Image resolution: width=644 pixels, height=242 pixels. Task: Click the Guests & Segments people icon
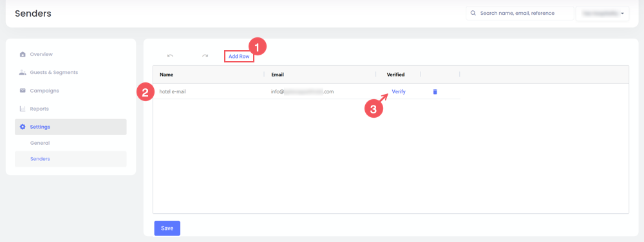pyautogui.click(x=23, y=72)
